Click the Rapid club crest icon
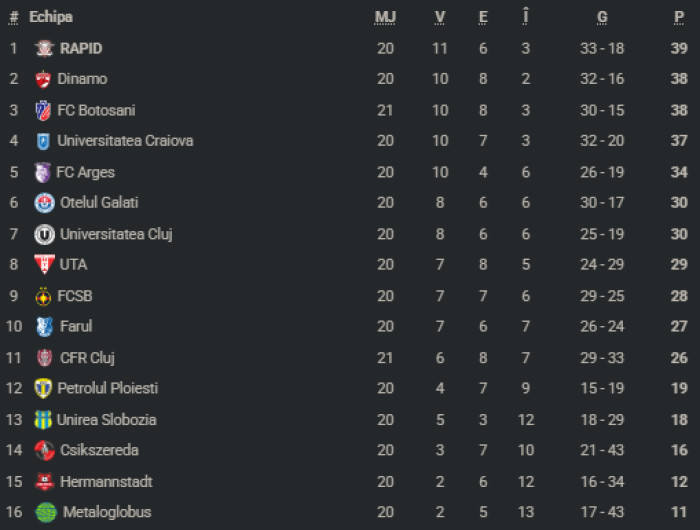The width and height of the screenshot is (700, 530). (x=44, y=48)
